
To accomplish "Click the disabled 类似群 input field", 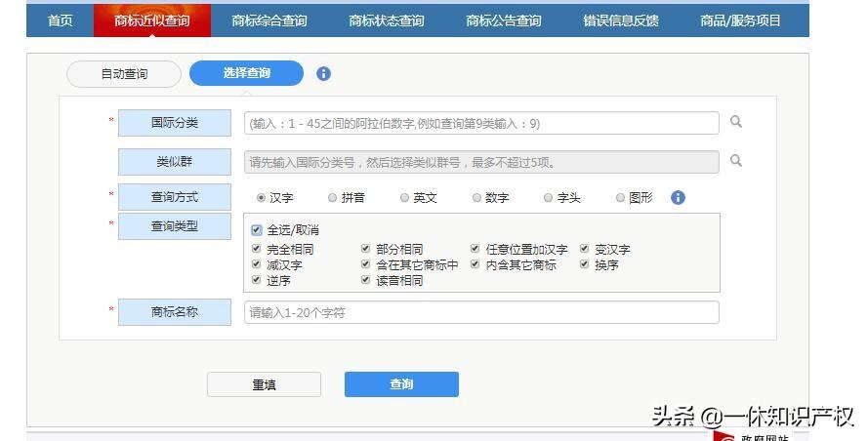I will click(x=481, y=162).
